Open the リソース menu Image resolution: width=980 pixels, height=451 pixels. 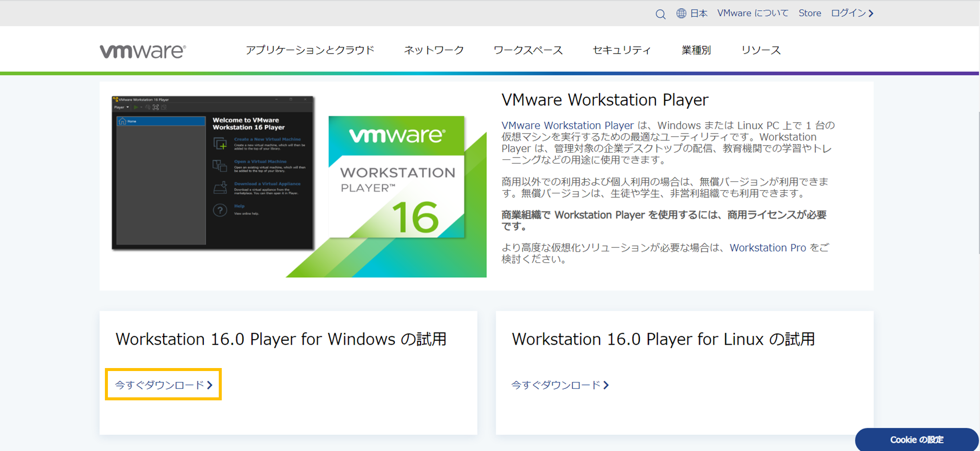tap(761, 50)
